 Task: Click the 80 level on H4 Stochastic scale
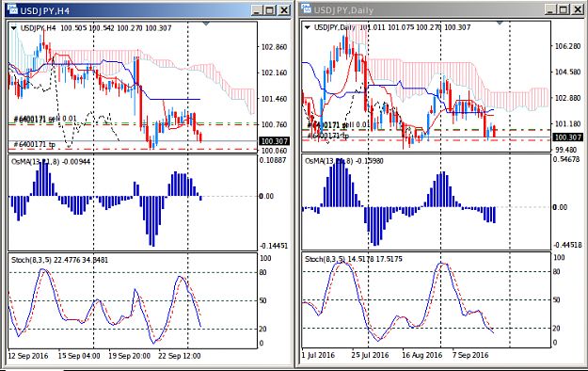tap(263, 272)
